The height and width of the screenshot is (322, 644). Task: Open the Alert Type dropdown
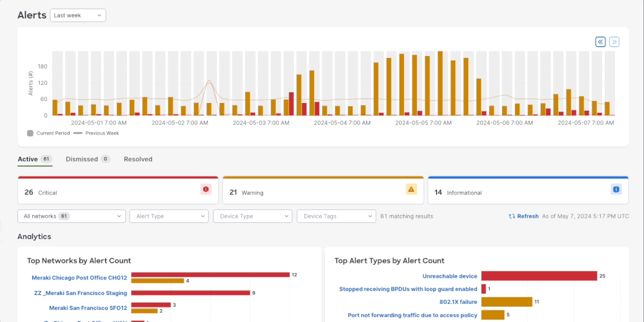pos(168,216)
